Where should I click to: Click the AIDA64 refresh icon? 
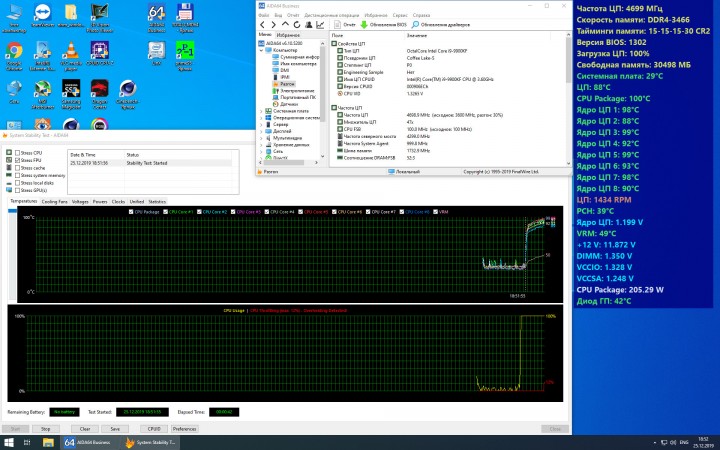coord(297,25)
